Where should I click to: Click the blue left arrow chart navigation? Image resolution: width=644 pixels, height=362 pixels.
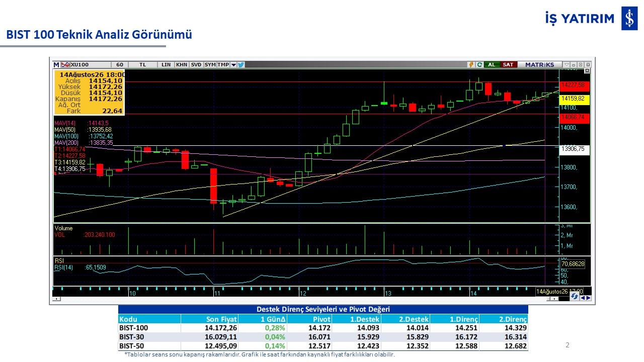click(583, 298)
